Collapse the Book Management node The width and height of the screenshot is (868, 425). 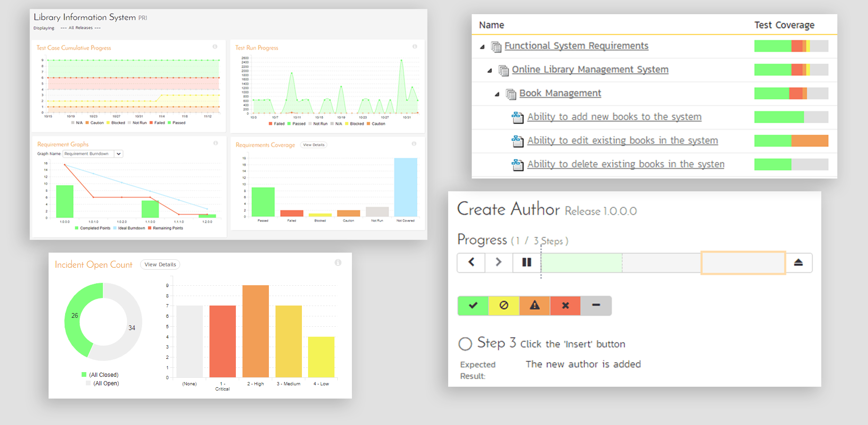point(497,94)
